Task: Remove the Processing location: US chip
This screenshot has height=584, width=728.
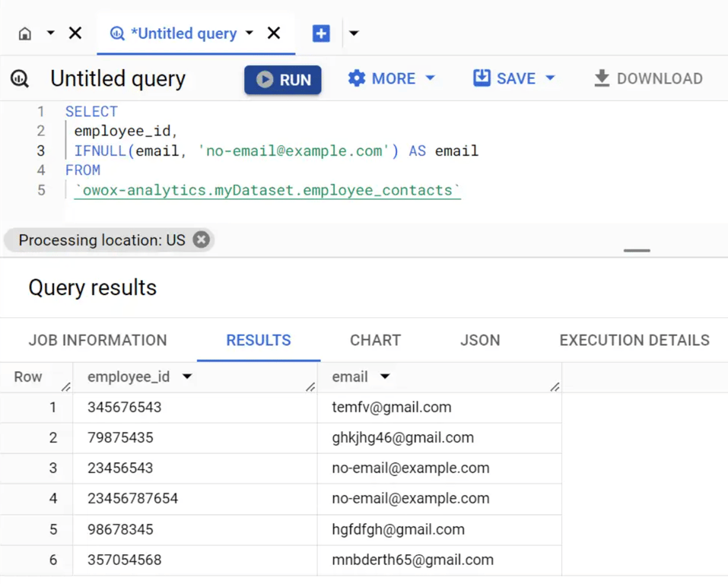Action: pos(201,240)
